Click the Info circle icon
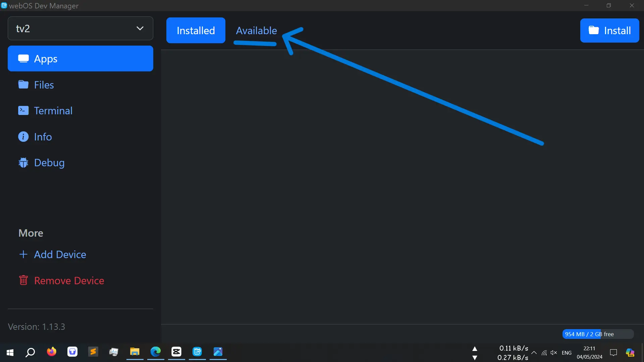The image size is (644, 362). [x=23, y=137]
